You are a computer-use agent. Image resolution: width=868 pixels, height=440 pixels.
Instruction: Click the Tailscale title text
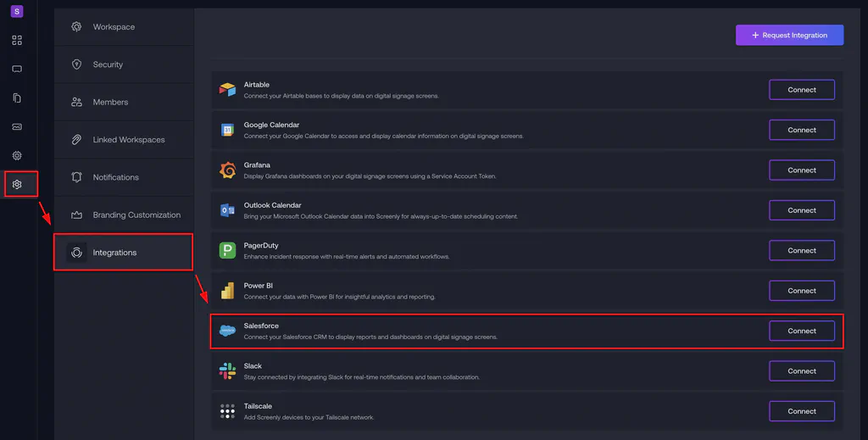click(258, 406)
